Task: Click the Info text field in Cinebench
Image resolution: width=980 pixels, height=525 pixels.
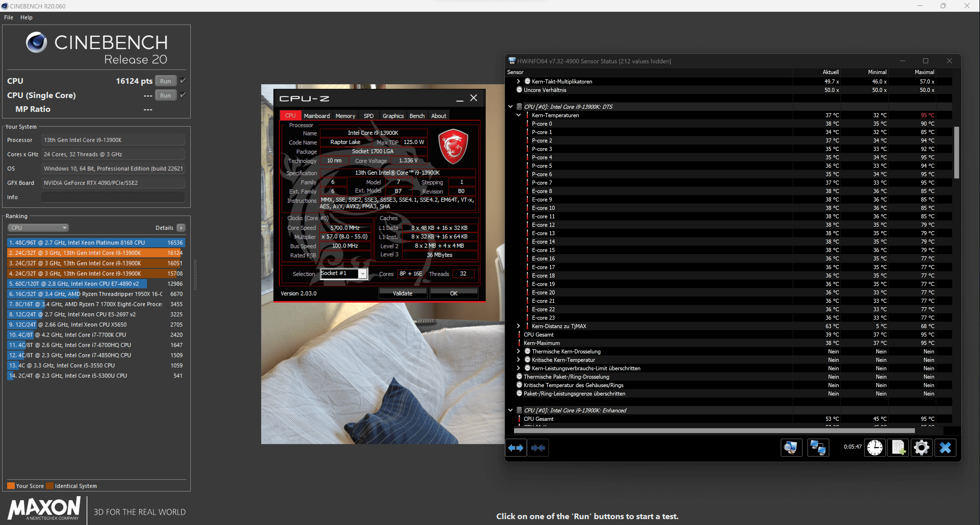Action: pyautogui.click(x=113, y=197)
